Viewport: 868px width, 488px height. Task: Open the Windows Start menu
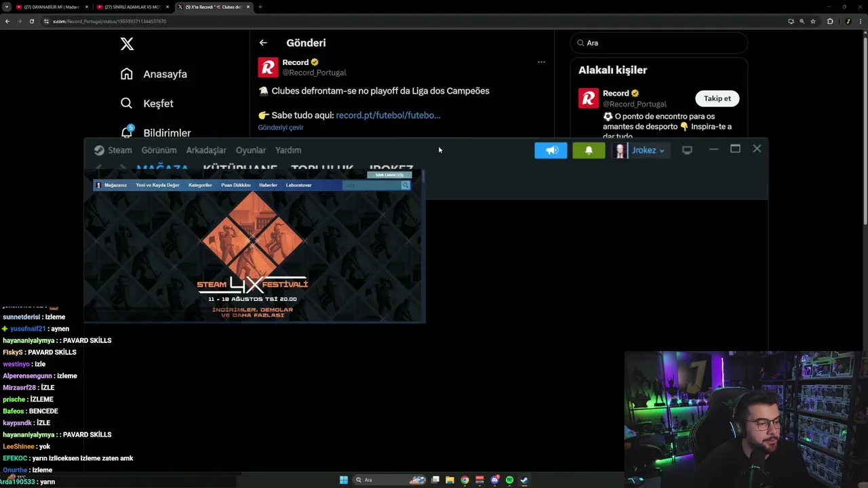(344, 480)
